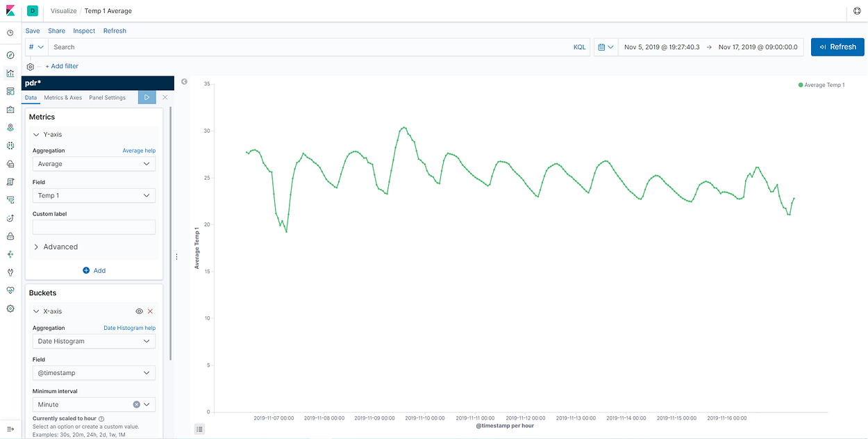Click the scaled-to-hour info icon
The width and height of the screenshot is (868, 439).
[x=101, y=419]
